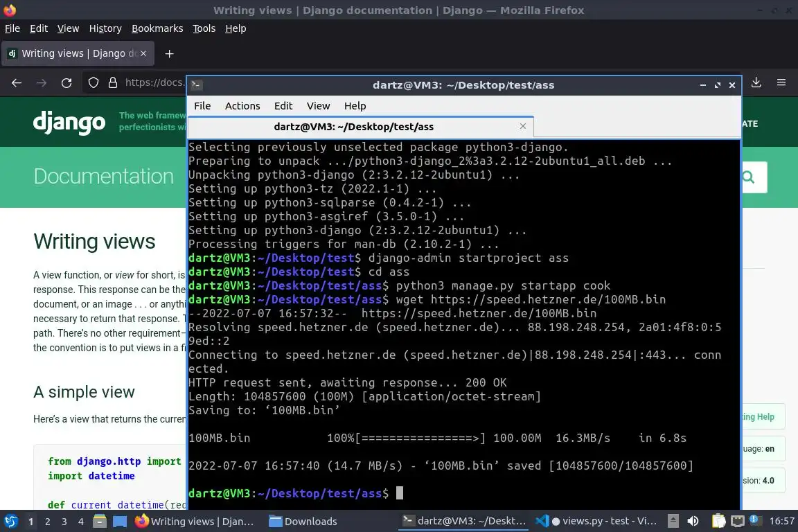This screenshot has height=532, width=798.
Task: Click show desktop icon in taskbar
Action: tap(120, 521)
